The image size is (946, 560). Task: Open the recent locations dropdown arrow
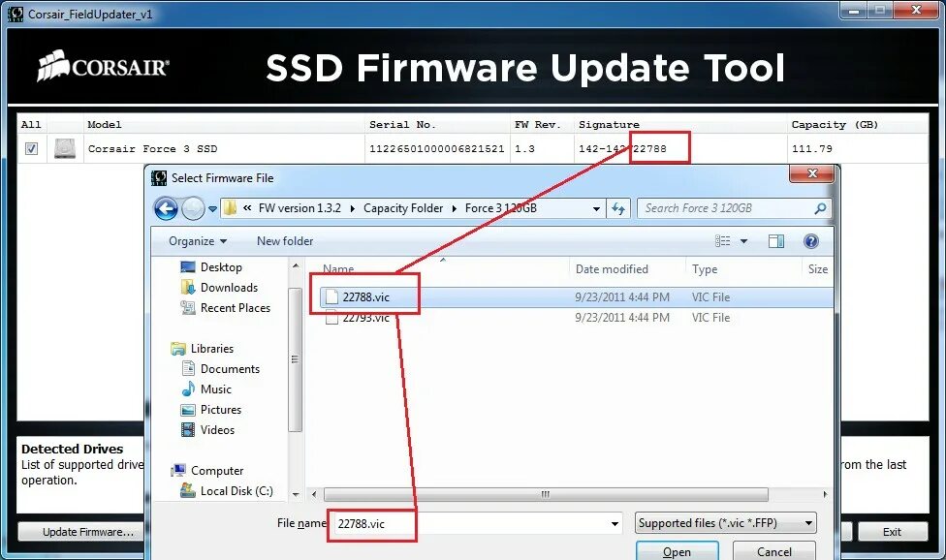[213, 209]
